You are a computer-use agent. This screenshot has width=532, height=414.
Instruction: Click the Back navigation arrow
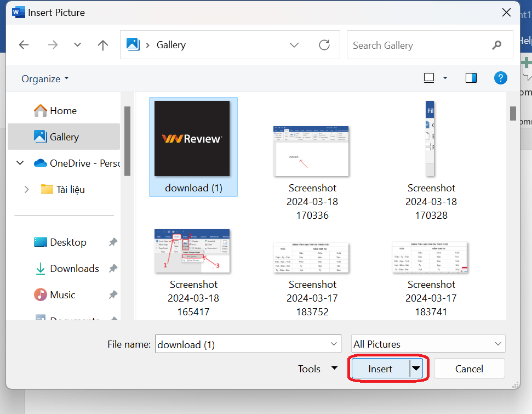(24, 45)
